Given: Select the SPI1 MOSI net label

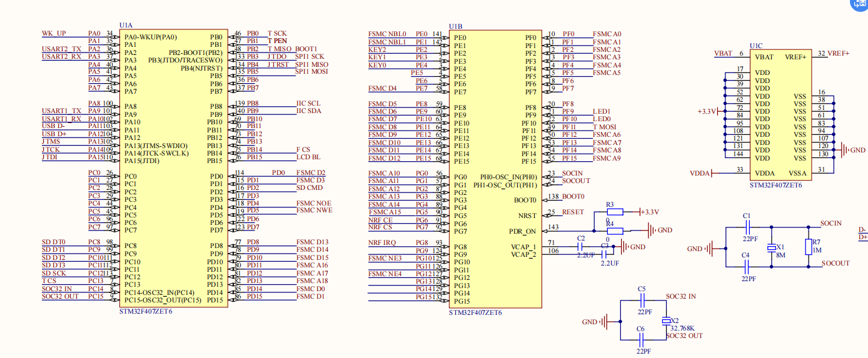Looking at the screenshot, I should coord(312,71).
